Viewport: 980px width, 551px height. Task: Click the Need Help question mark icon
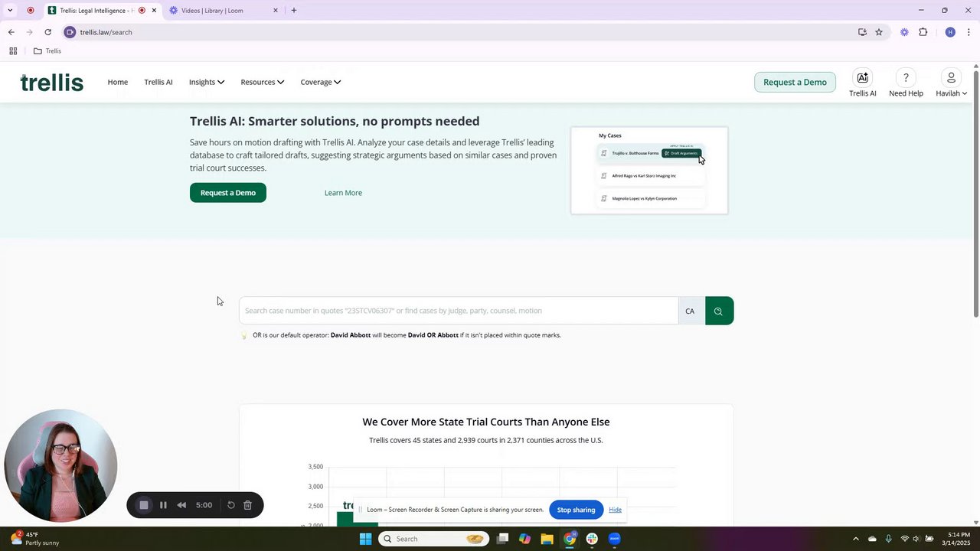[x=906, y=77]
